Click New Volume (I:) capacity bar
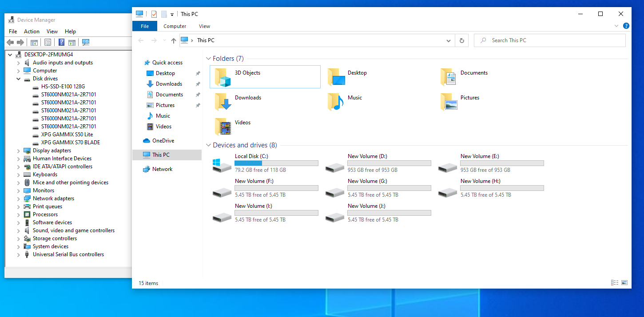The image size is (644, 317). 276,213
